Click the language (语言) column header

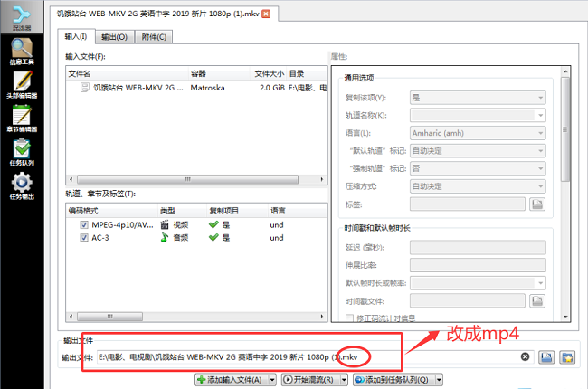click(x=298, y=211)
